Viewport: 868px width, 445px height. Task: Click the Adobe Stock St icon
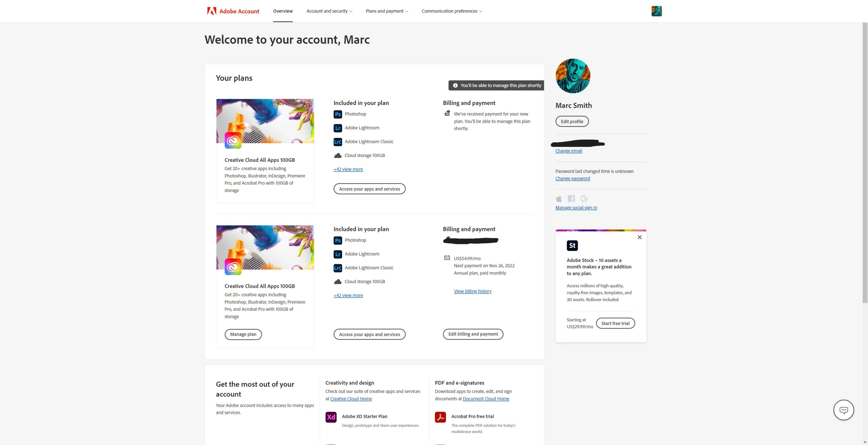[x=572, y=246]
